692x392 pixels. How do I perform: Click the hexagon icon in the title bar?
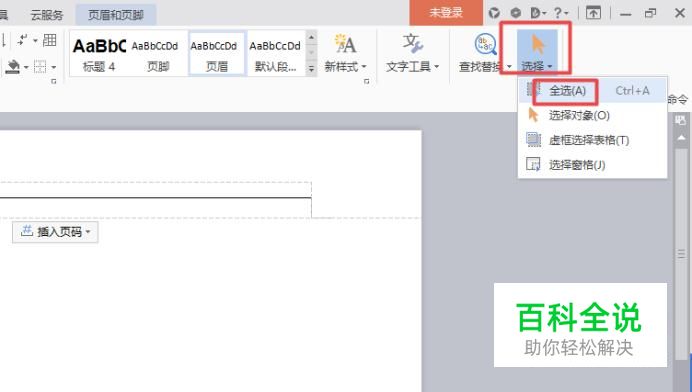click(515, 13)
